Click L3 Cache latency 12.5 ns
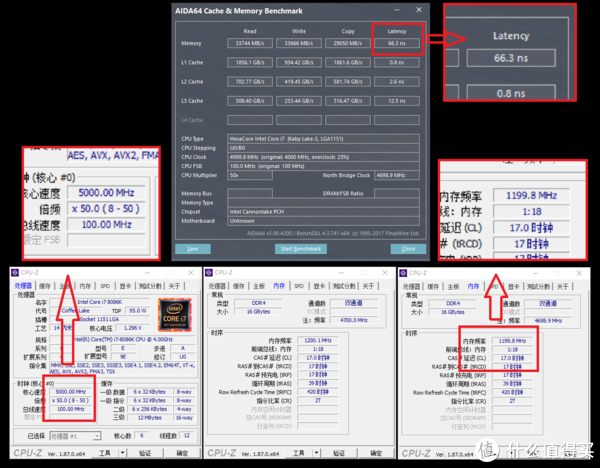The image size is (600, 468). pyautogui.click(x=397, y=101)
